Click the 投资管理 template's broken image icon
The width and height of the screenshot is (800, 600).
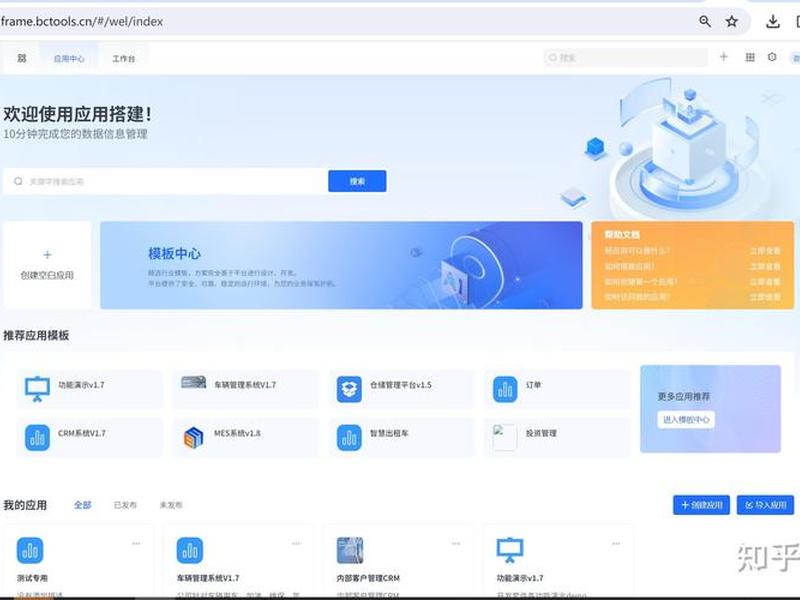[x=505, y=438]
